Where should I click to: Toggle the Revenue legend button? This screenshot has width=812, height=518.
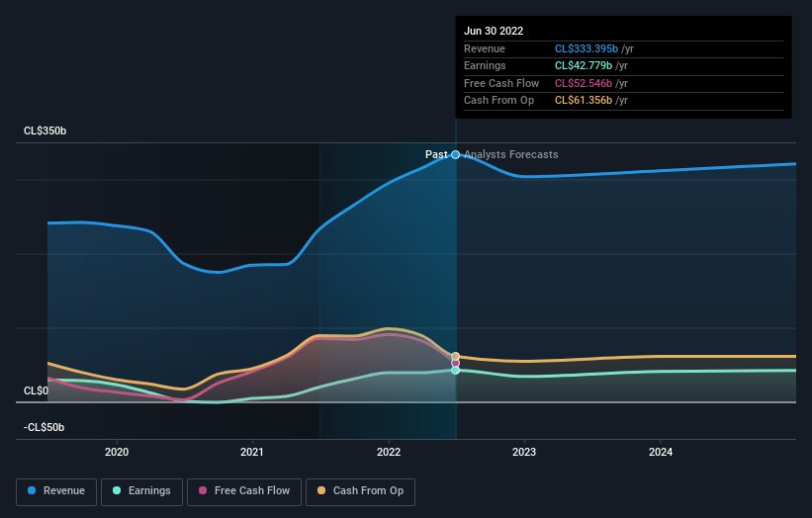(56, 491)
